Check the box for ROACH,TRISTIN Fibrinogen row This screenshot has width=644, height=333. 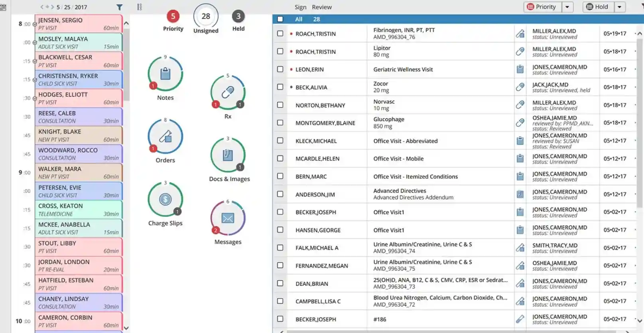tap(280, 34)
